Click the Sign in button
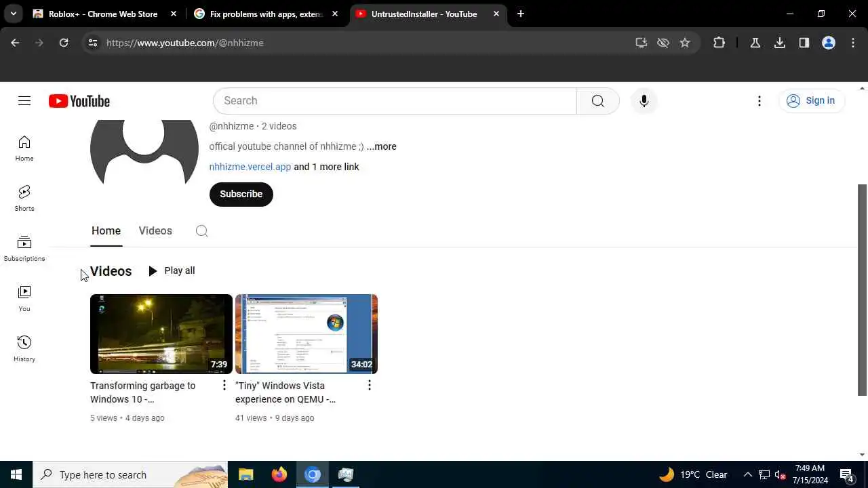The width and height of the screenshot is (868, 488). tap(812, 100)
